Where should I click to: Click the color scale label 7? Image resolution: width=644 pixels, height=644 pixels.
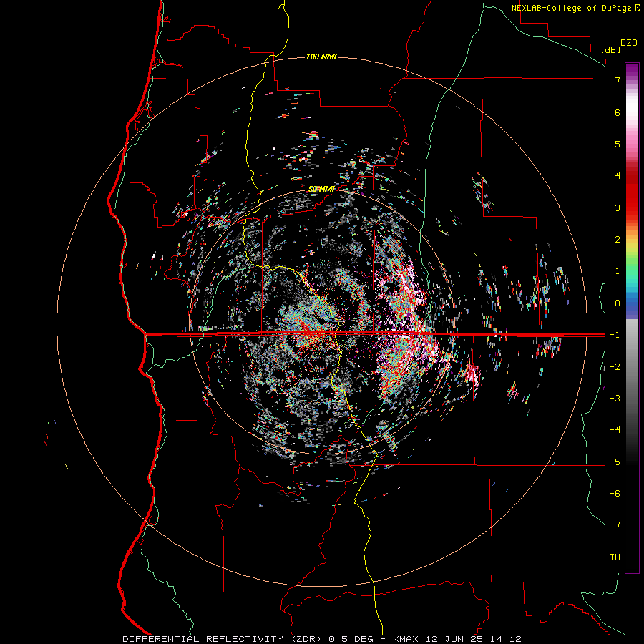[x=618, y=80]
